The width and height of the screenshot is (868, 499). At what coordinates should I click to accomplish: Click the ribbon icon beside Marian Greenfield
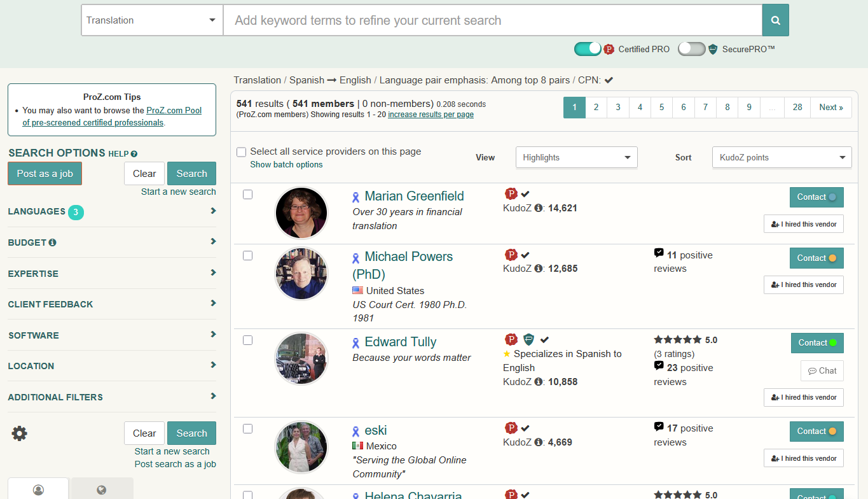coord(356,197)
